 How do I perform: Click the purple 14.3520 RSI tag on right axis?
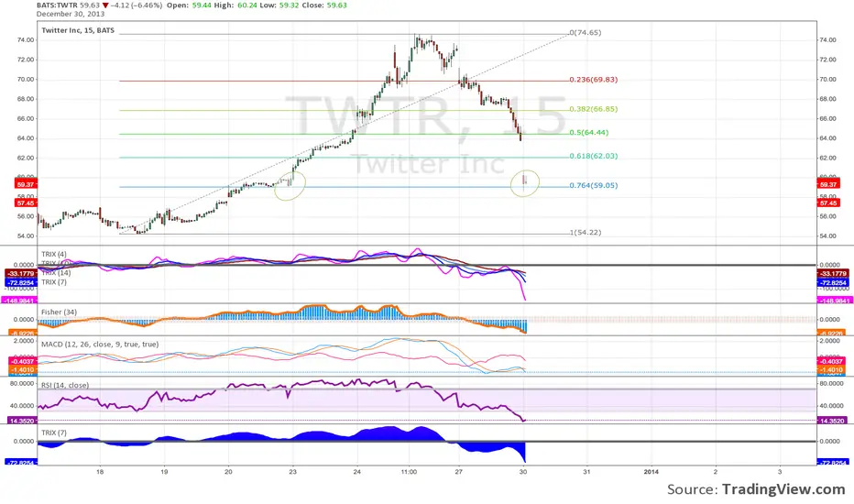click(x=832, y=422)
